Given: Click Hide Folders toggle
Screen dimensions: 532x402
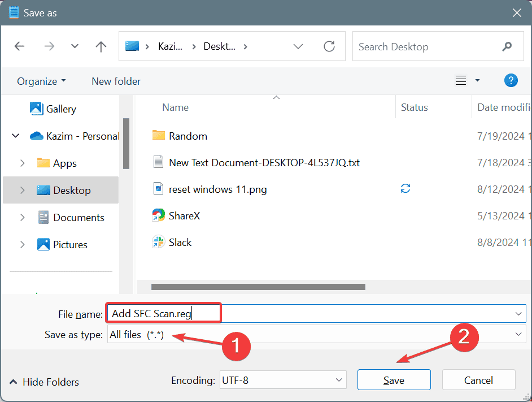Looking at the screenshot, I should click(x=44, y=382).
